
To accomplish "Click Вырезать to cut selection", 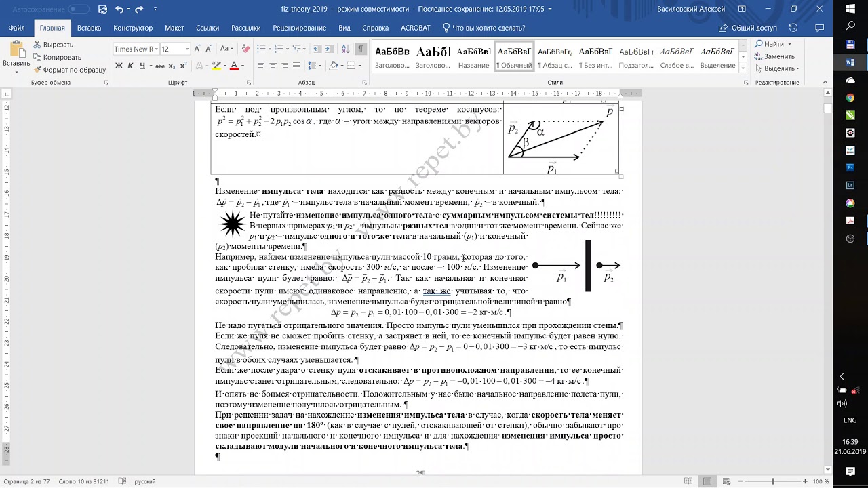I will (x=53, y=45).
